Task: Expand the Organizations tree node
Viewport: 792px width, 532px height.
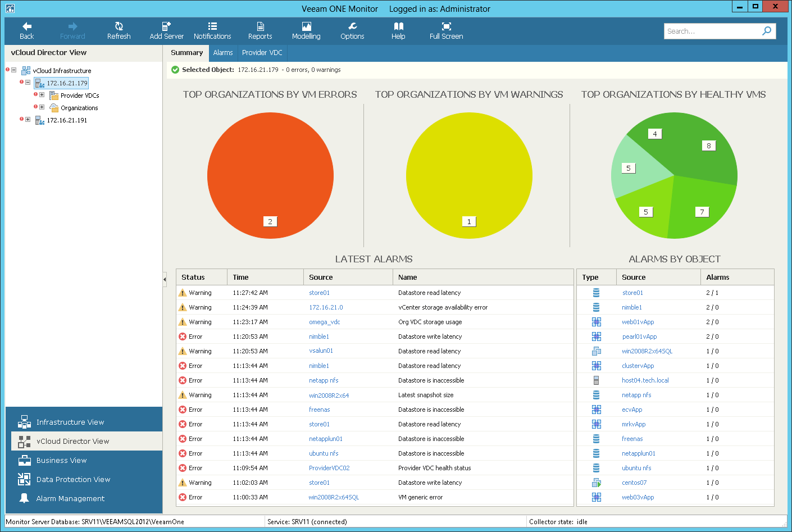Action: click(x=42, y=107)
